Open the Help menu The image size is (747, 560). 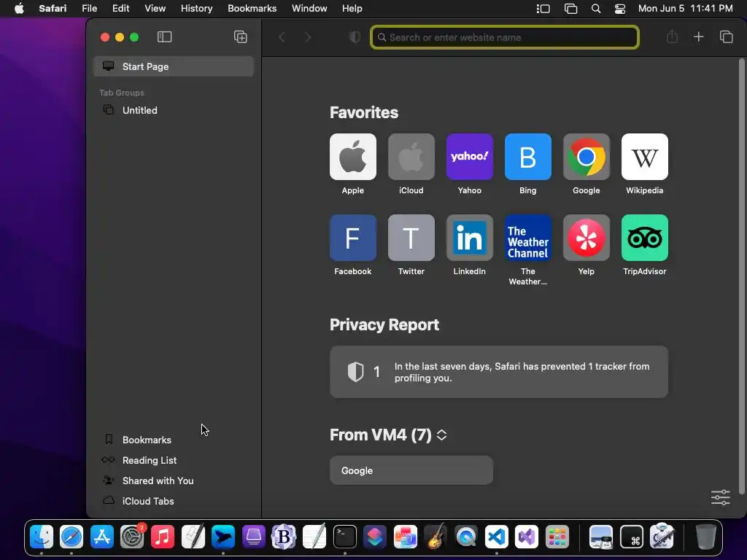tap(352, 9)
